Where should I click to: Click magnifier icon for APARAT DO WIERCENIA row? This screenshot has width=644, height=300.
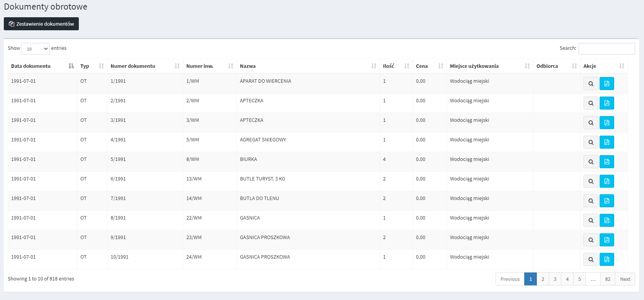click(x=591, y=84)
